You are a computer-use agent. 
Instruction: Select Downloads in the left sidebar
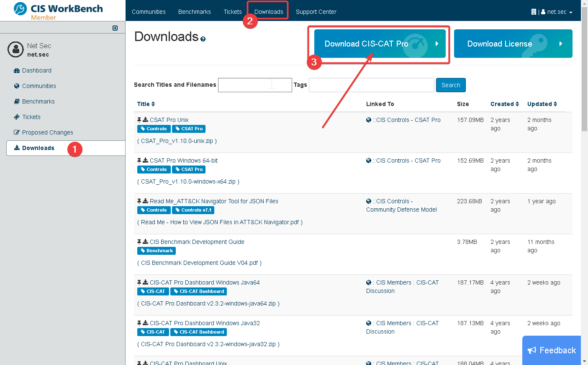[66, 148]
